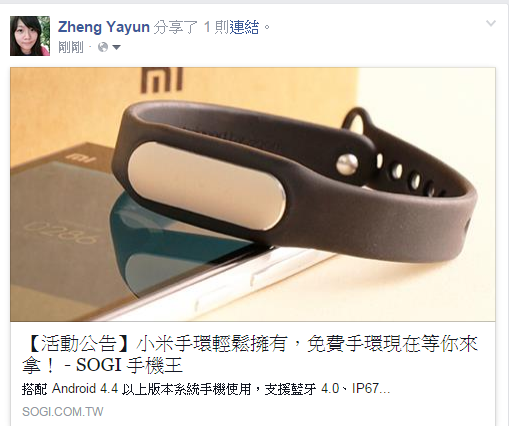The image size is (516, 426).
Task: Click the '1 則連結' shared link text
Action: pos(231,27)
